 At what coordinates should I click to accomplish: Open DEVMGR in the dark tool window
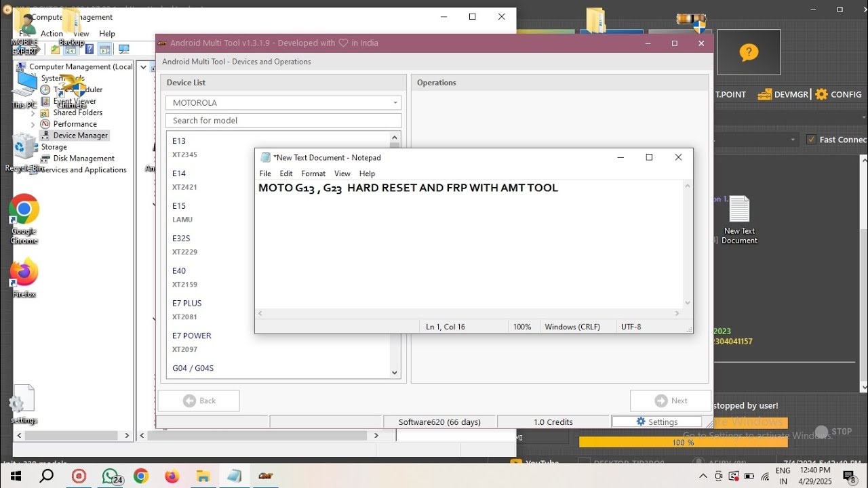(784, 94)
